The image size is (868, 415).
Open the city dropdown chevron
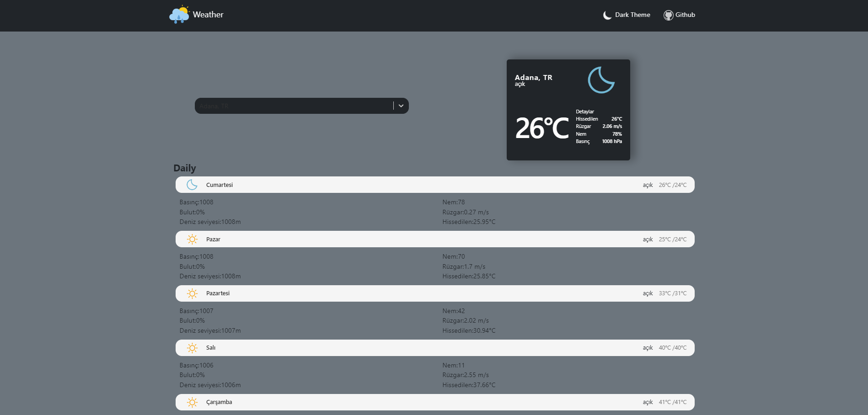tap(401, 106)
